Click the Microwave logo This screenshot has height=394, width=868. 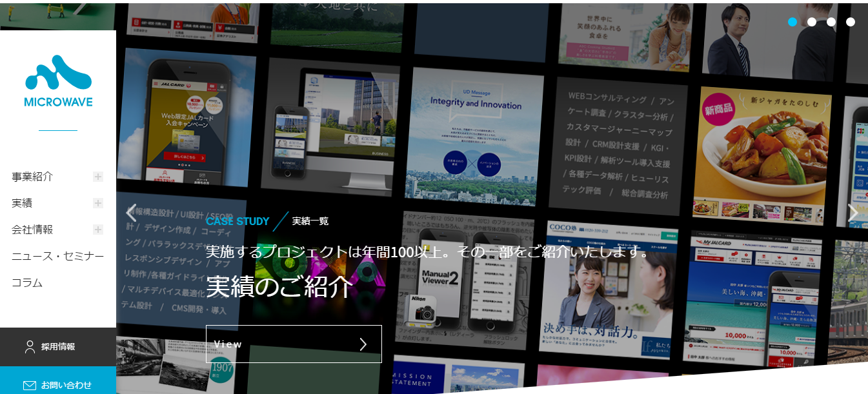58,81
